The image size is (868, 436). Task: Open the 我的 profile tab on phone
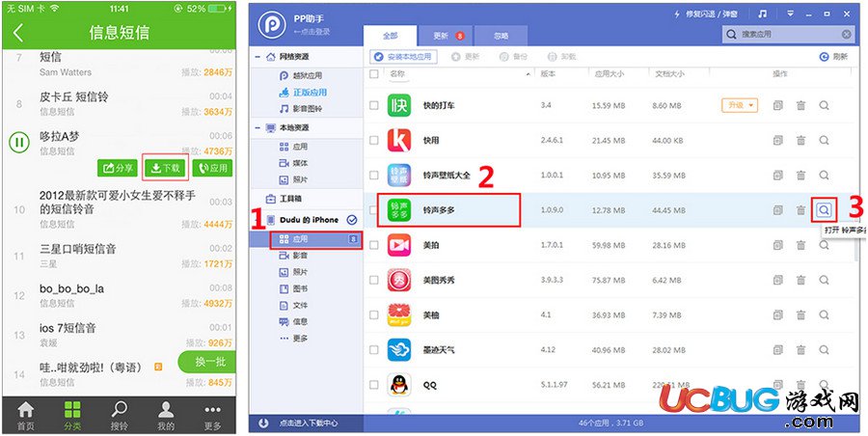pos(166,416)
